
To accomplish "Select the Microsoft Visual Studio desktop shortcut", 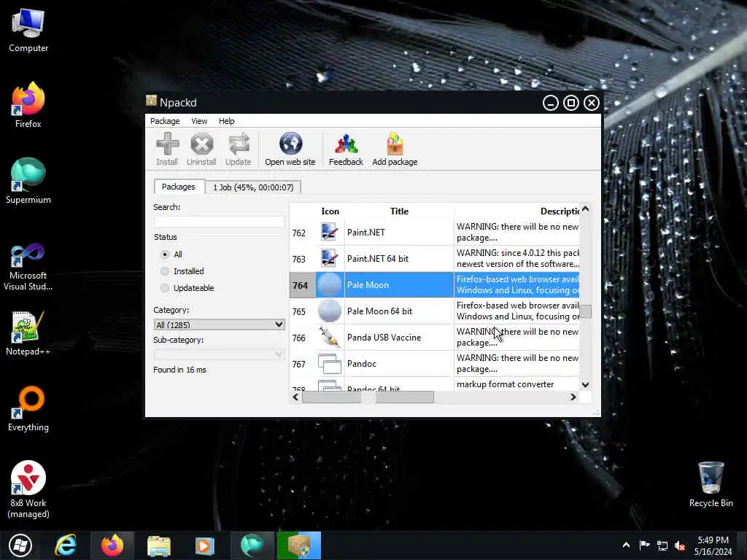I will point(28,267).
